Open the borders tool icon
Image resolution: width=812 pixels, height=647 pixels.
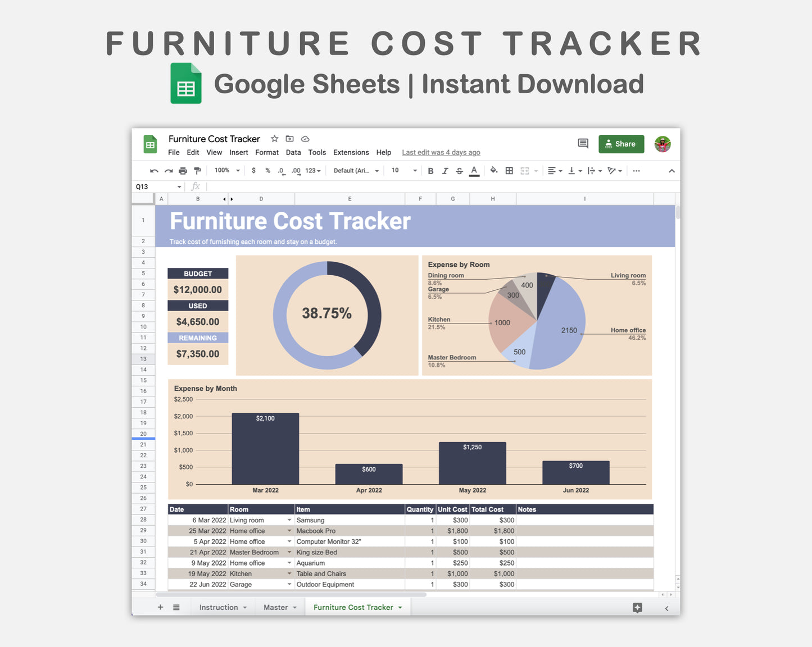(x=509, y=171)
